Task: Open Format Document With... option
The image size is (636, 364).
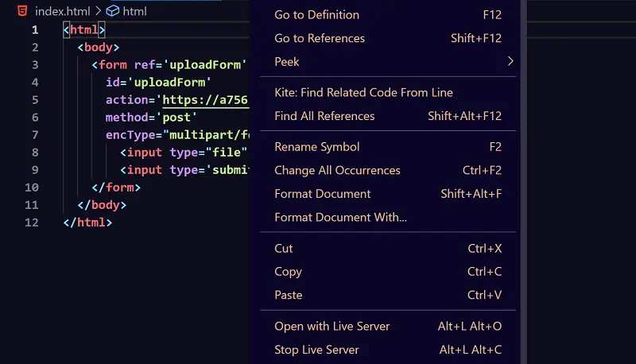Action: (340, 217)
